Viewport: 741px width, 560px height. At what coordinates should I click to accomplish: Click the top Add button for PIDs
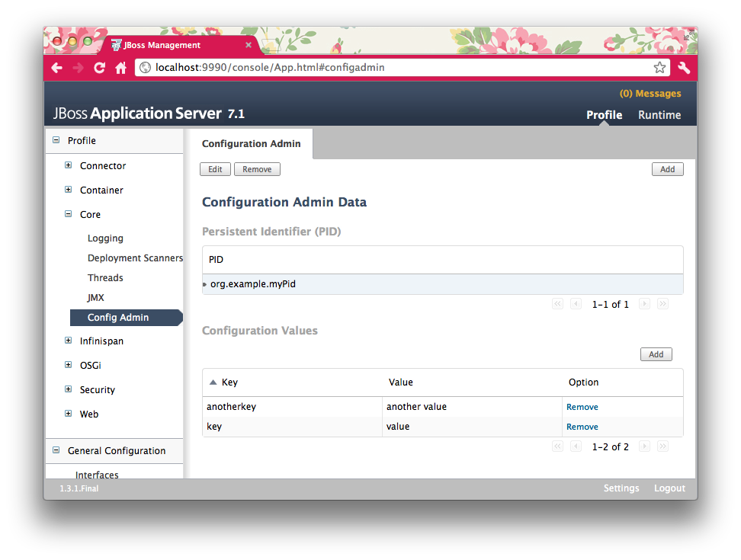(667, 169)
